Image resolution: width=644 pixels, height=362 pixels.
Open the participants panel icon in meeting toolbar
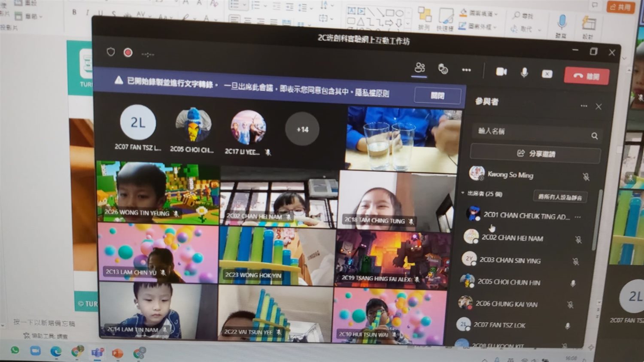(x=419, y=68)
